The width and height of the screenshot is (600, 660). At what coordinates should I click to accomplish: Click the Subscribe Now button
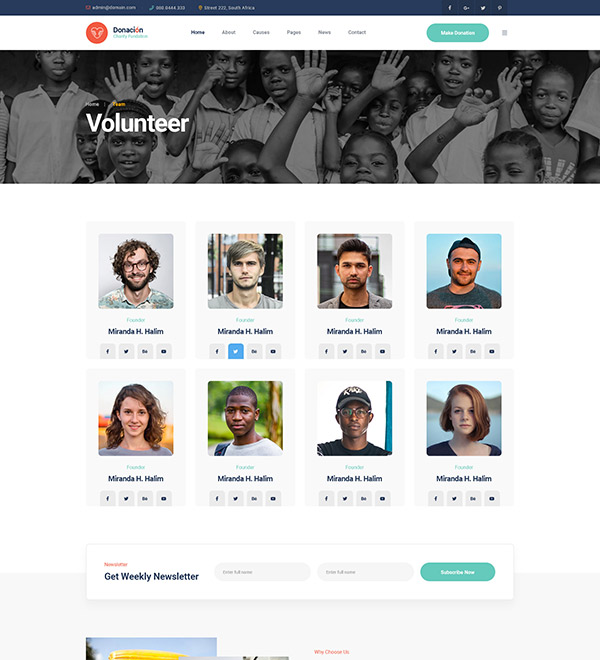click(458, 572)
